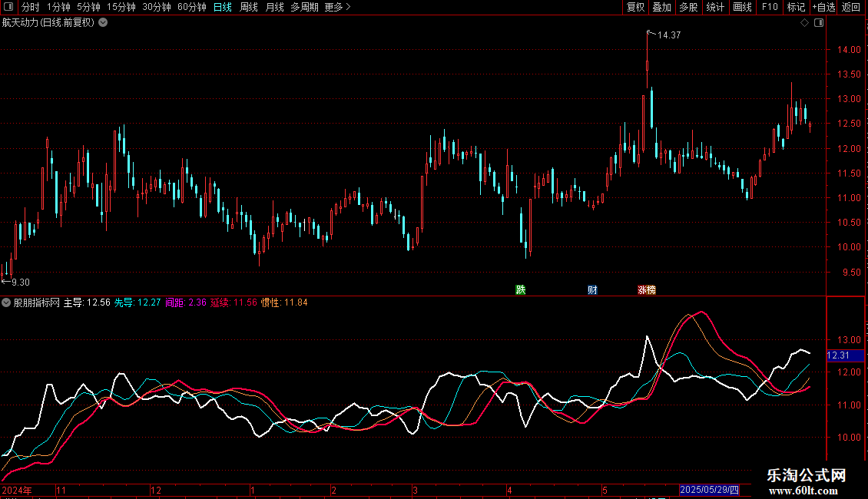Click month 5 on the time axis
The width and height of the screenshot is (868, 499).
(x=605, y=490)
